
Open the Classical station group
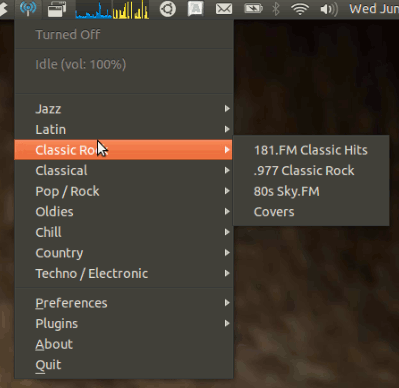[x=124, y=170]
